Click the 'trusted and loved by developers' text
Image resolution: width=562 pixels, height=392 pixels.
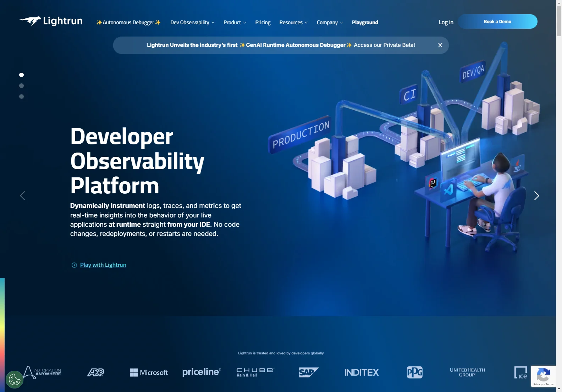[281, 353]
